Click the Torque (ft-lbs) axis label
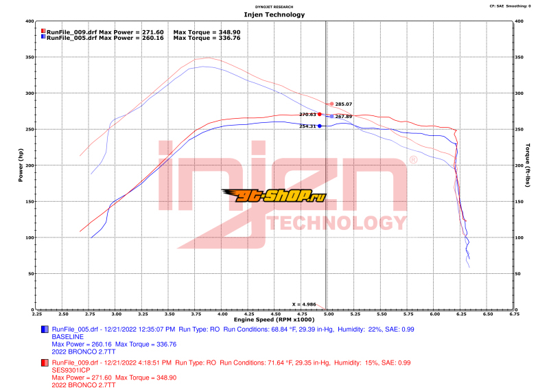Viewport: 549px width, 392px height. coord(528,165)
